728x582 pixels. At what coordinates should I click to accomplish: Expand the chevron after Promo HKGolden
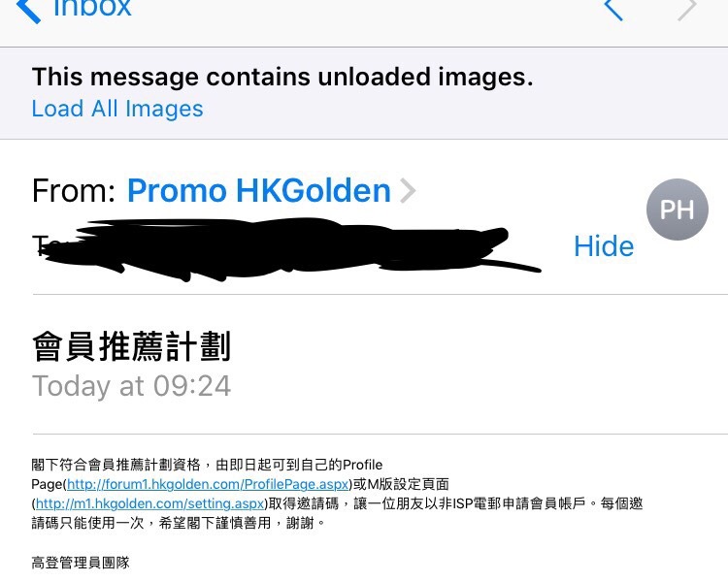click(408, 191)
